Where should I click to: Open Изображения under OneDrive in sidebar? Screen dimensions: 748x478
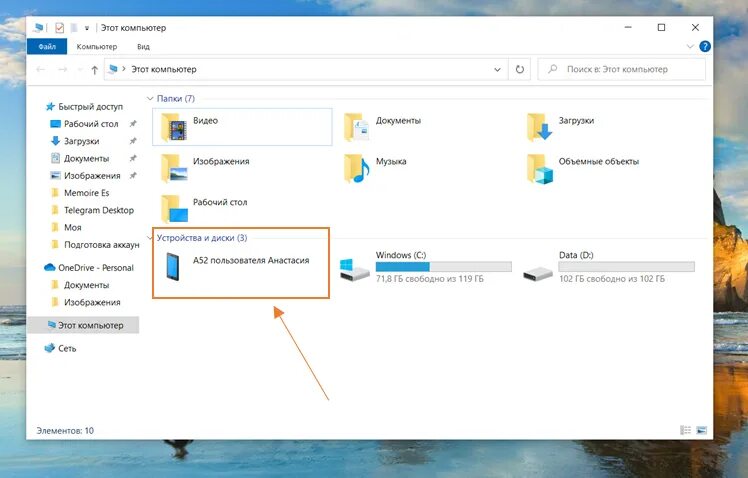click(85, 302)
